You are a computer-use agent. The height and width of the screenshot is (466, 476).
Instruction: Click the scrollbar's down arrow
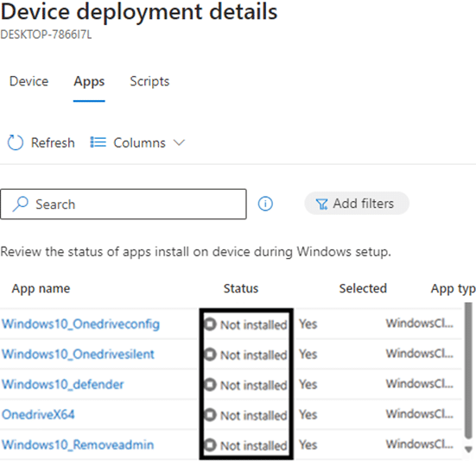[x=469, y=449]
